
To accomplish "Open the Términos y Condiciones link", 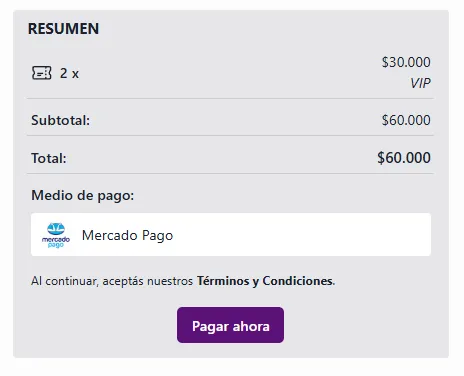I will click(x=265, y=281).
